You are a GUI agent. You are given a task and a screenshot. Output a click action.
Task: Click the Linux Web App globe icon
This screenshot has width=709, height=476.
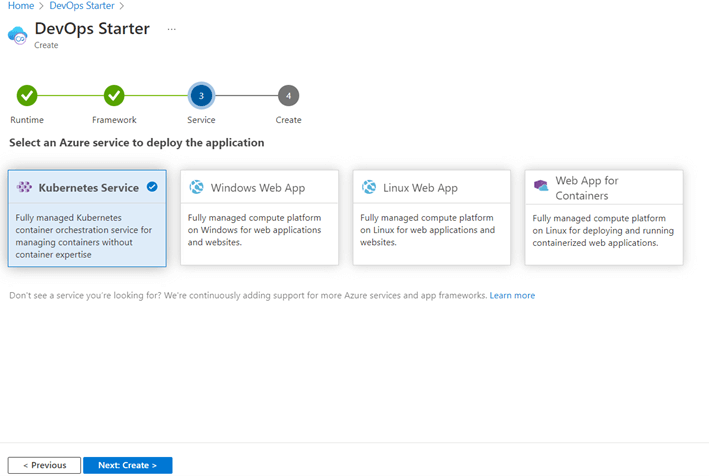coord(369,187)
